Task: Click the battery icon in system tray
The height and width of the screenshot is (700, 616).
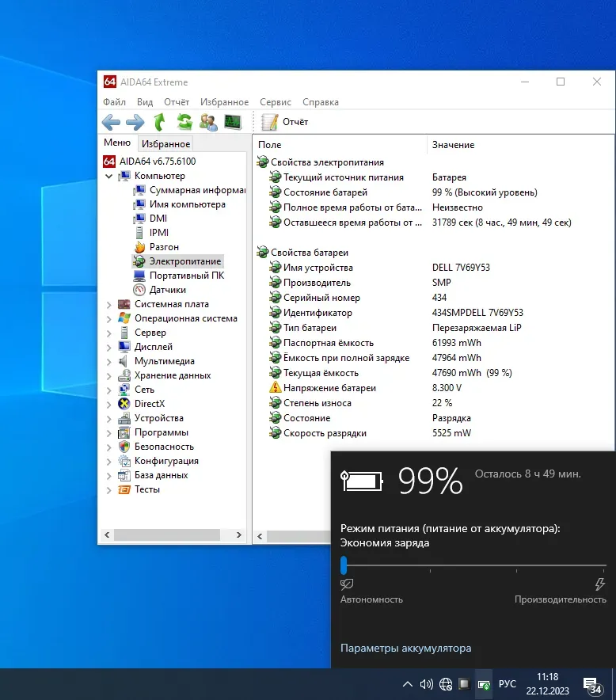Action: (x=482, y=684)
